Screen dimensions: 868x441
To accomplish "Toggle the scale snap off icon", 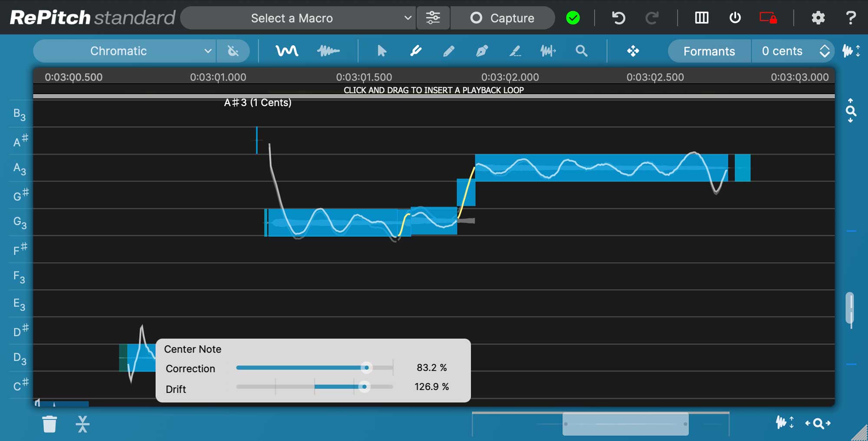I will (233, 51).
